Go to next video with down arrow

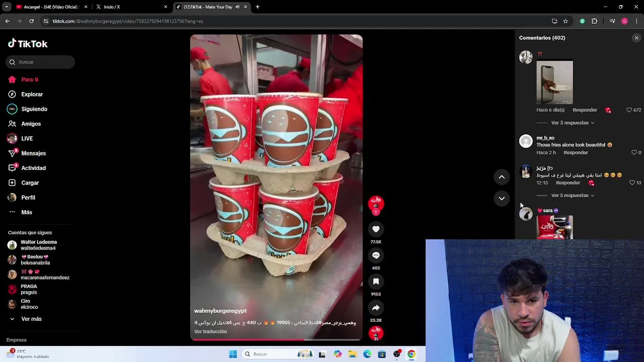click(x=502, y=198)
